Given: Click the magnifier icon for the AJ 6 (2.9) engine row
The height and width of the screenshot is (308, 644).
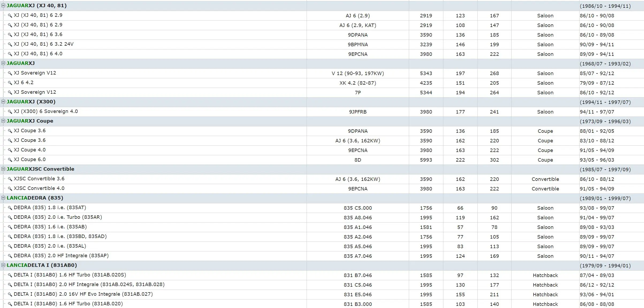Looking at the screenshot, I should [10, 15].
